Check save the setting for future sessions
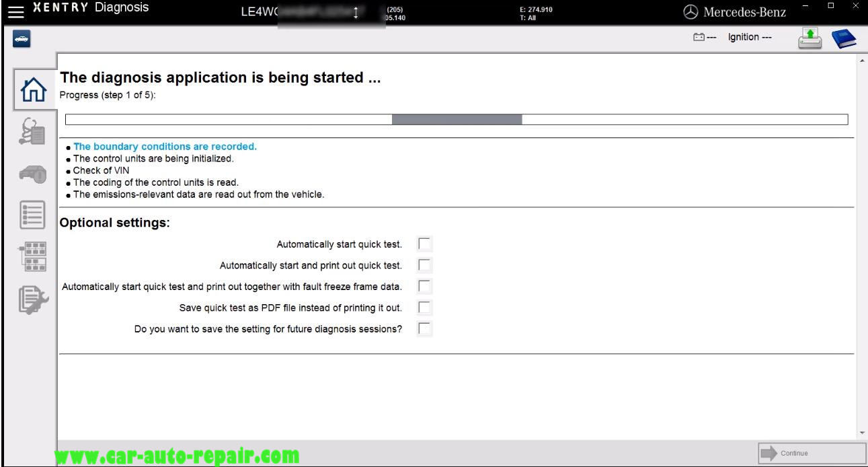 424,330
